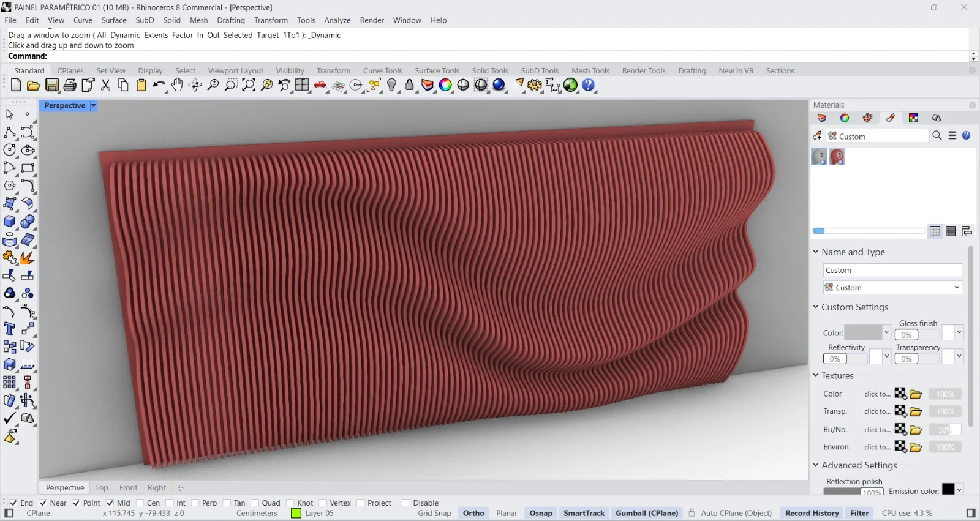980x521 pixels.
Task: Select the Text object tool in the sidebar
Action: pos(10,329)
